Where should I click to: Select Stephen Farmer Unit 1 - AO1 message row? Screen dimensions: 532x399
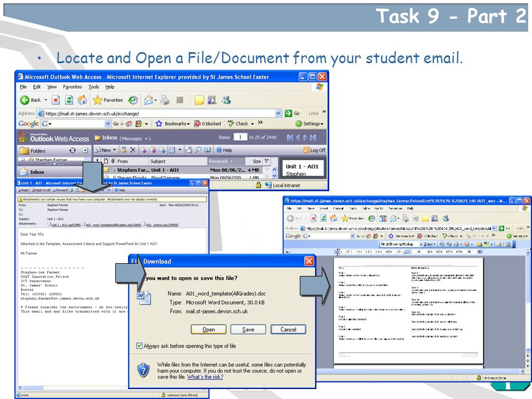tap(187, 170)
